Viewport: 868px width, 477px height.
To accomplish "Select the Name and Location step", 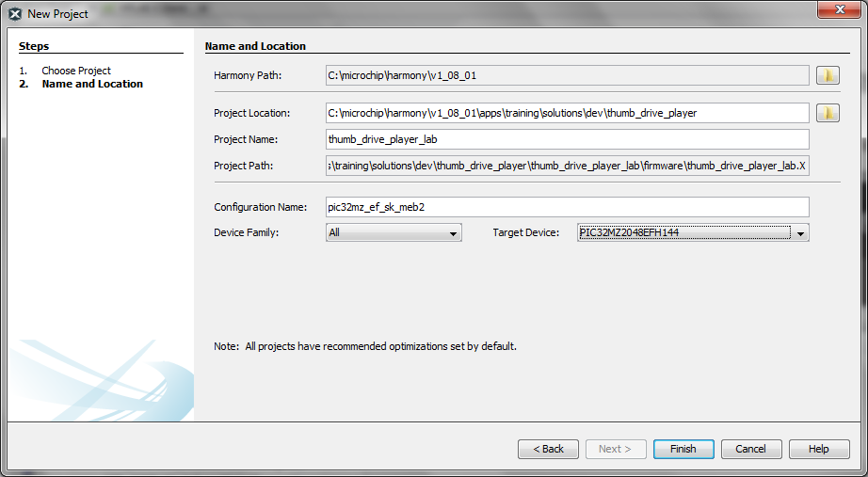I will 92,84.
